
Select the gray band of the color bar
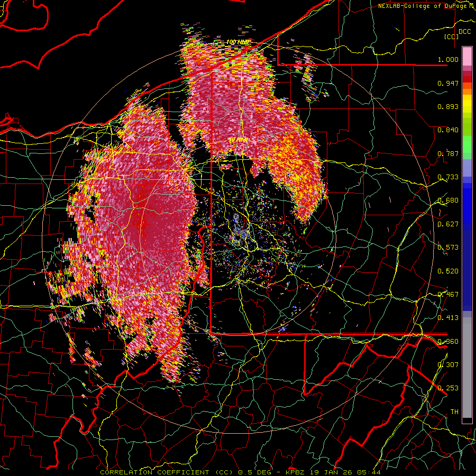(467, 368)
